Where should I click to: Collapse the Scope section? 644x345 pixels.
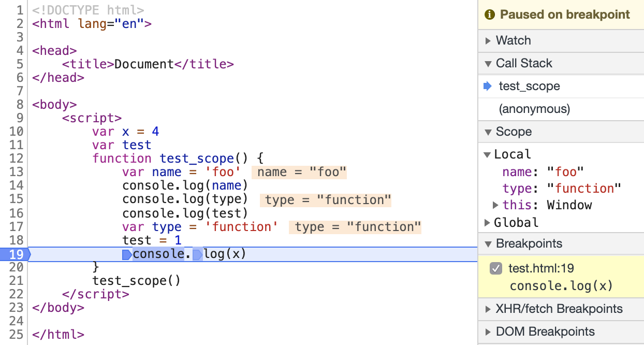pyautogui.click(x=488, y=132)
